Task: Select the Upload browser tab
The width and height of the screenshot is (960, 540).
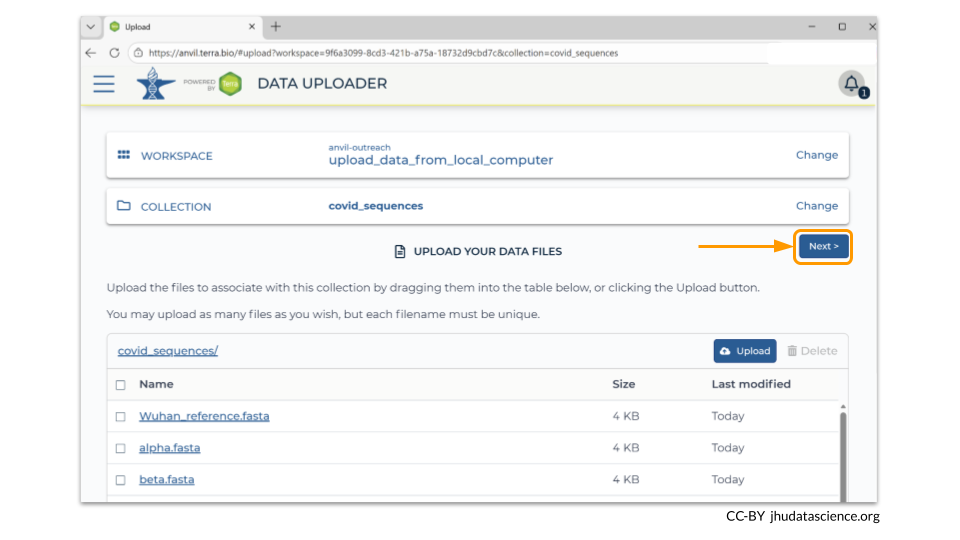Action: (x=182, y=27)
